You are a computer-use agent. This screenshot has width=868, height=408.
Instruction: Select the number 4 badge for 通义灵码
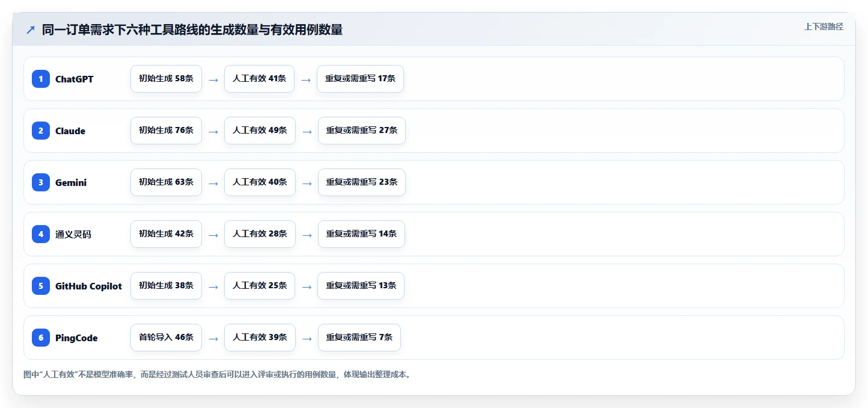(41, 234)
